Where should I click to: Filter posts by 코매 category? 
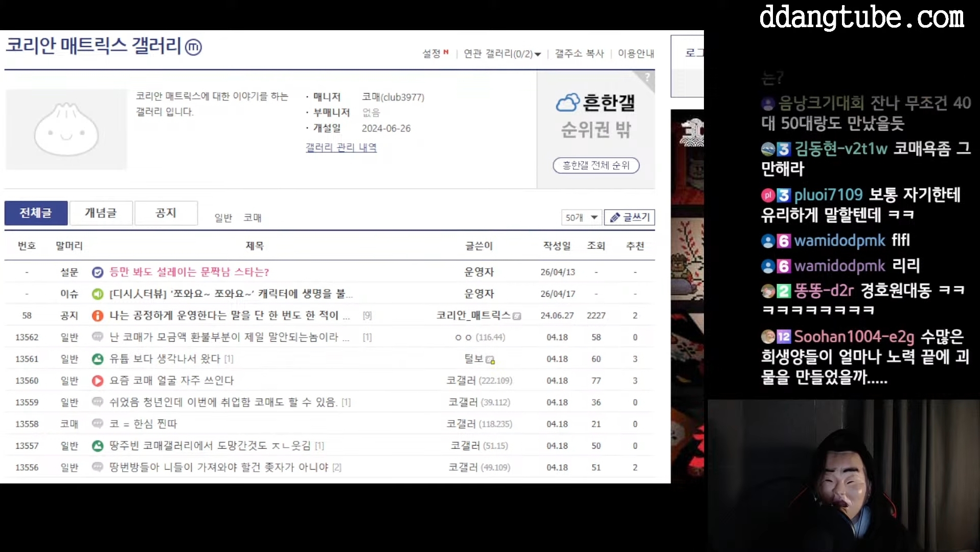point(252,218)
